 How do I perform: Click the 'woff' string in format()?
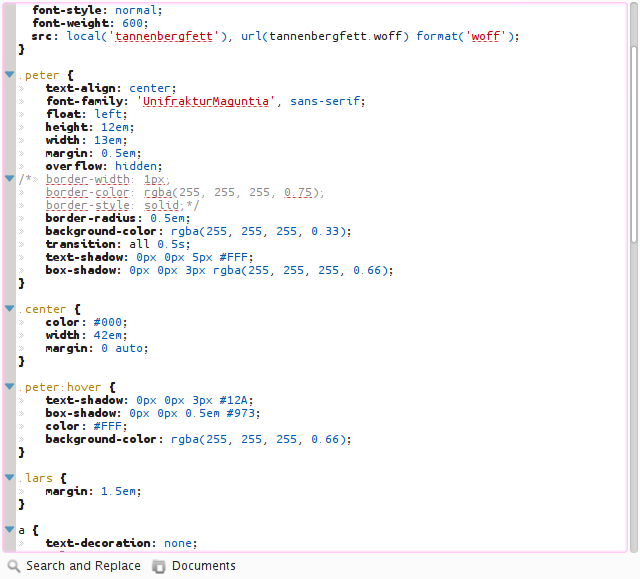coord(485,36)
